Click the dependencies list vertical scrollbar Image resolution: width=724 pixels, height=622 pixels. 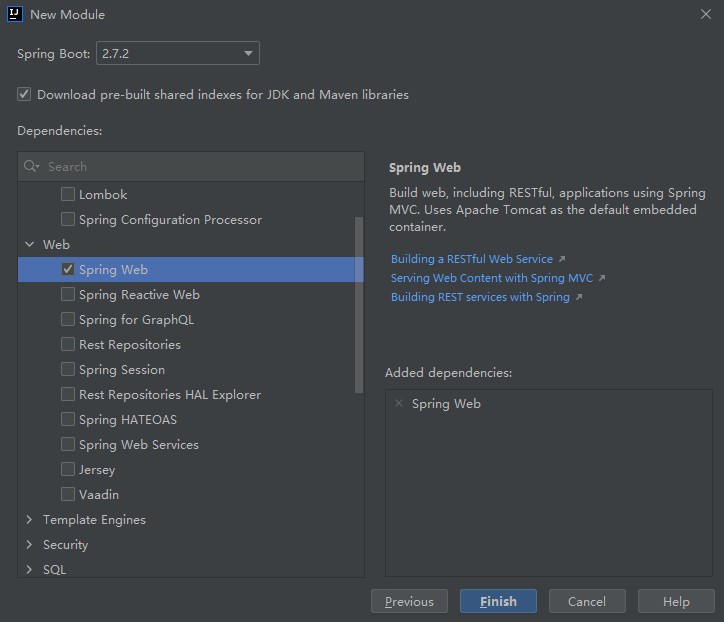tap(359, 305)
